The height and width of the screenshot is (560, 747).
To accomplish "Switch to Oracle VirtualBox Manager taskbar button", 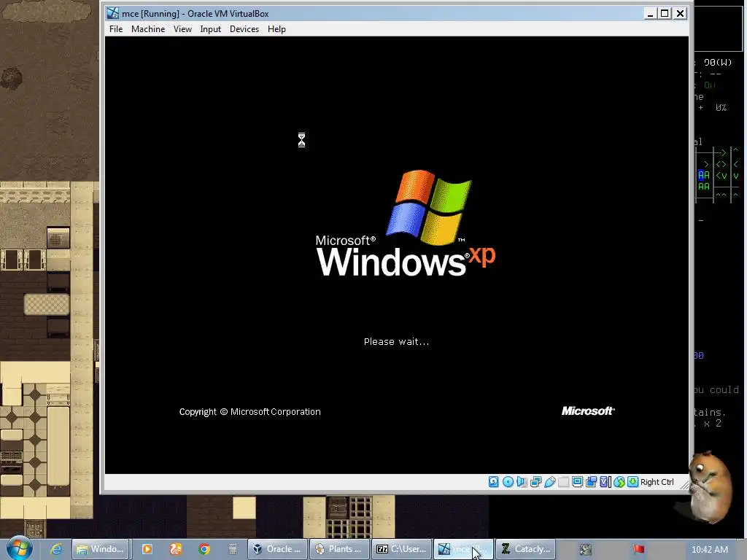I will [277, 549].
